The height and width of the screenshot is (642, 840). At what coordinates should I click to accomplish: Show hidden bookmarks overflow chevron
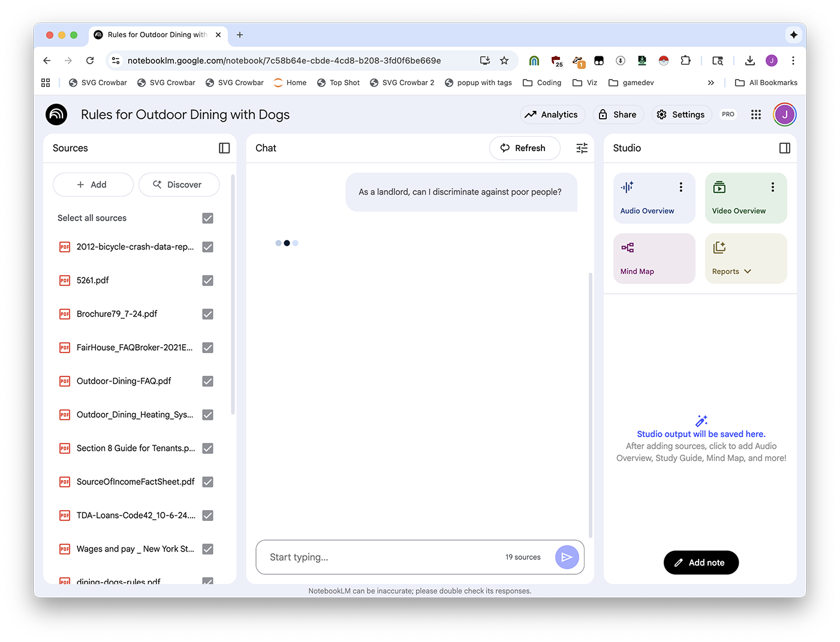click(710, 83)
